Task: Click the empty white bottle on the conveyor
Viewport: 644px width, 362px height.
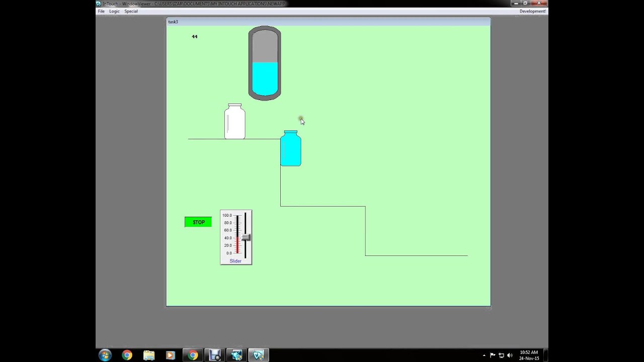Action: pos(235,121)
